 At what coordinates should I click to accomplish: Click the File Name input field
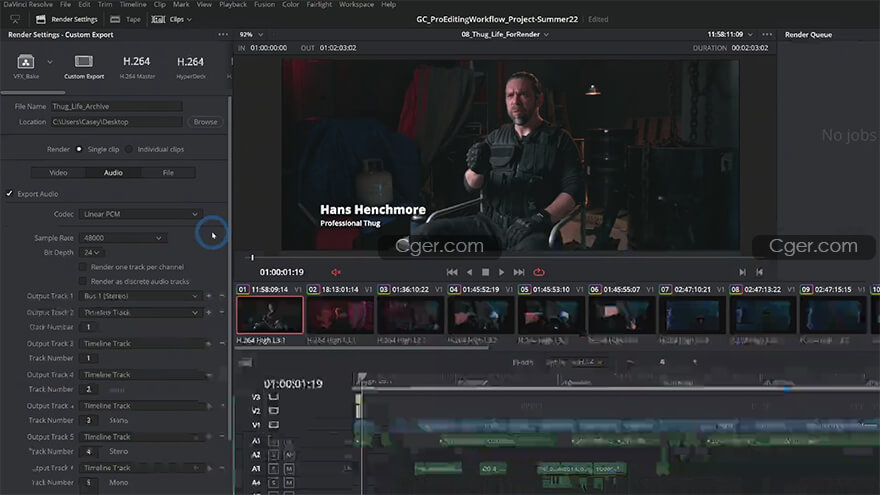(117, 106)
